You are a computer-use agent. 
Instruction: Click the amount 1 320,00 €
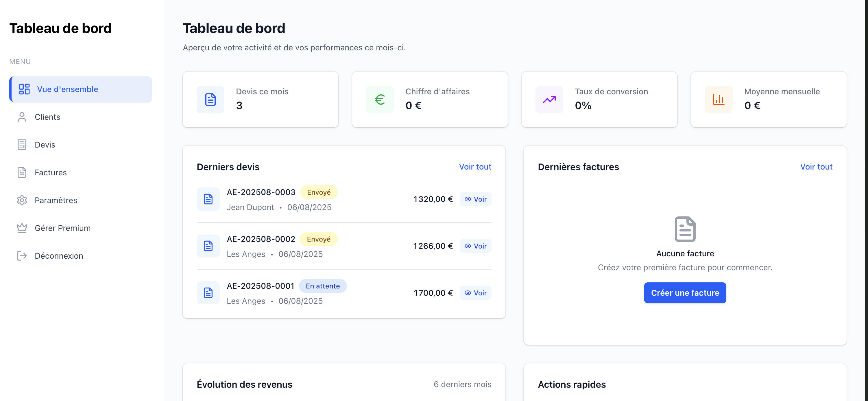pos(433,199)
